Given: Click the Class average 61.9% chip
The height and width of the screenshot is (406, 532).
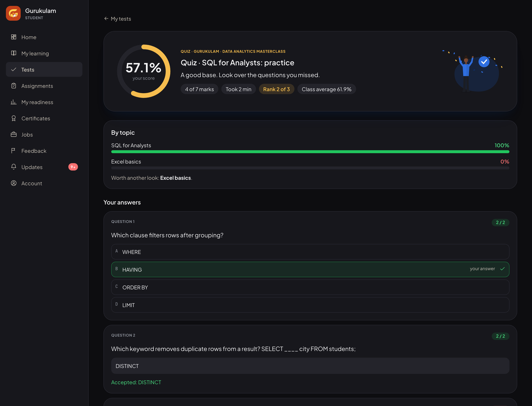Looking at the screenshot, I should tap(327, 89).
